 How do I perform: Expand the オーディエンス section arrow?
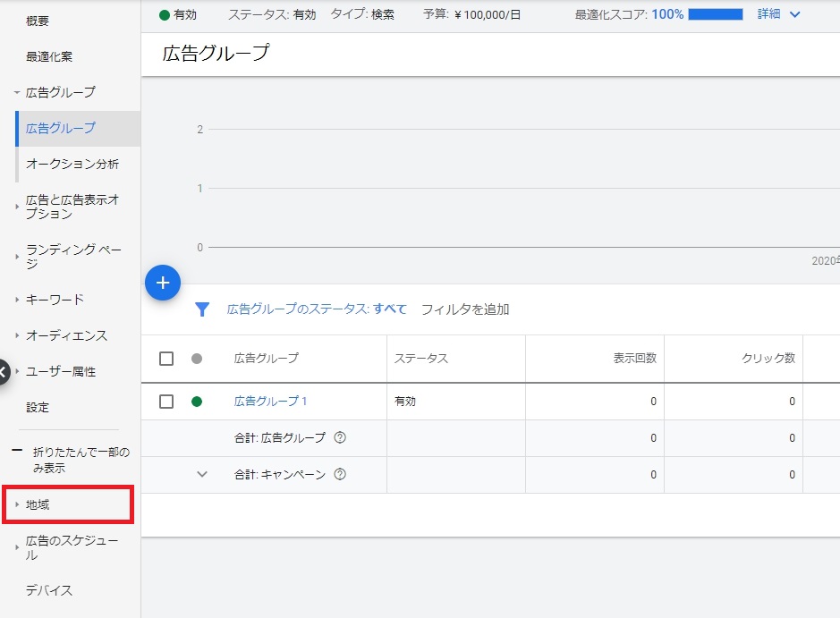[x=17, y=335]
